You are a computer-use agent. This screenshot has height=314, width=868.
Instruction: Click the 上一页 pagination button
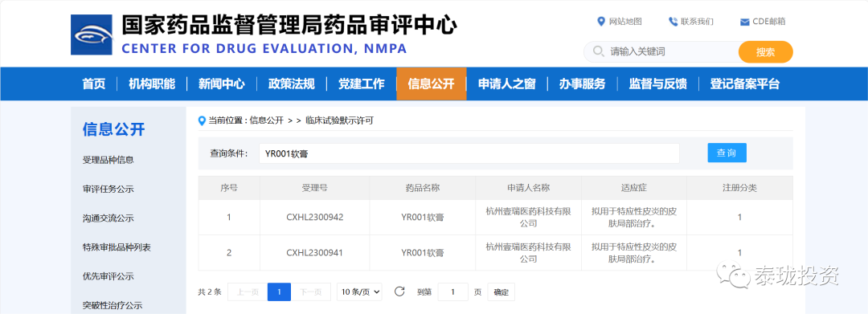point(248,292)
